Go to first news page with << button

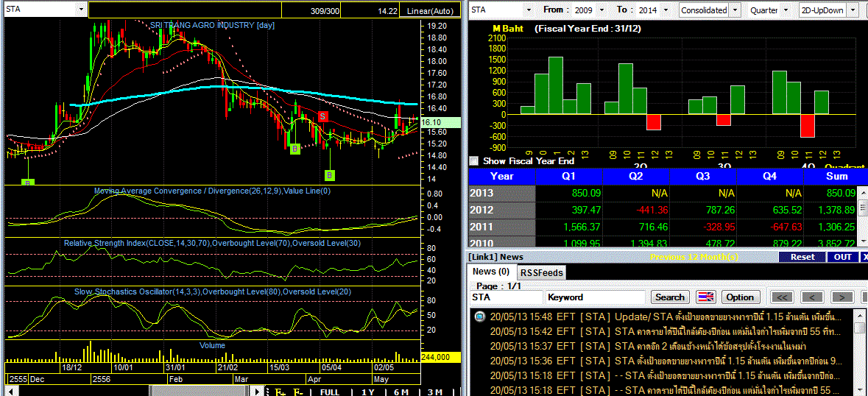tap(782, 297)
